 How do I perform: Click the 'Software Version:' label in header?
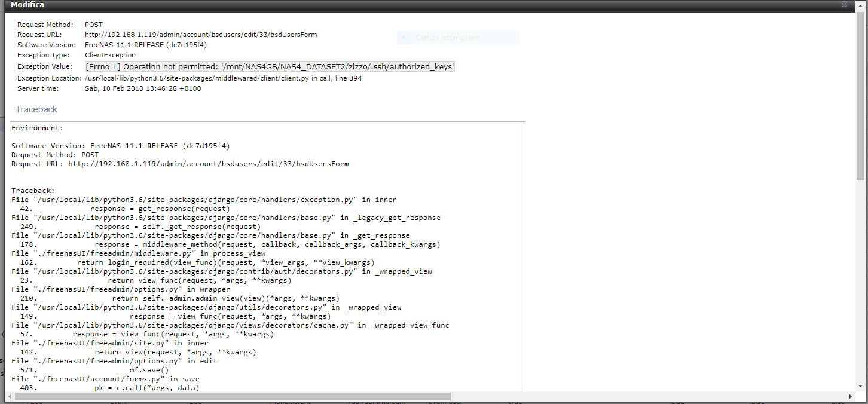coord(47,45)
